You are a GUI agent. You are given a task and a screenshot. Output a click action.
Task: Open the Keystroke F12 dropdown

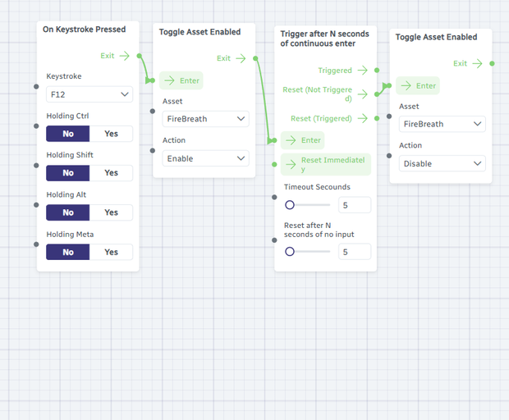pos(89,94)
